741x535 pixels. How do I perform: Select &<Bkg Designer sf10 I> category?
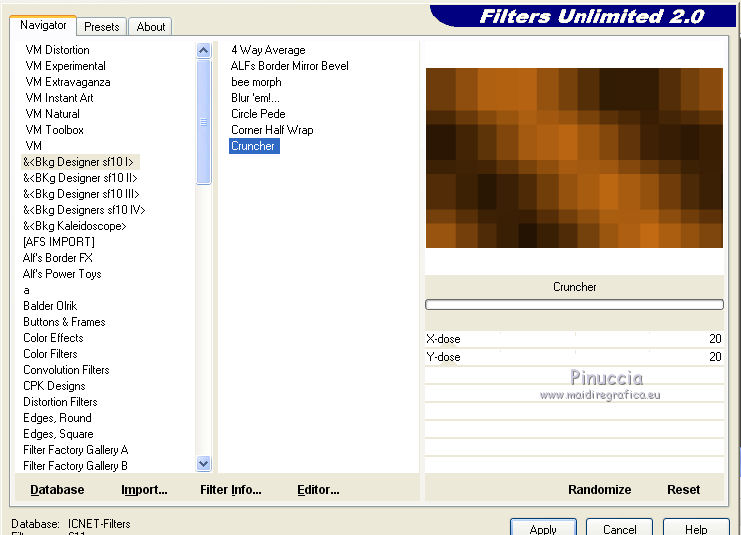point(80,162)
